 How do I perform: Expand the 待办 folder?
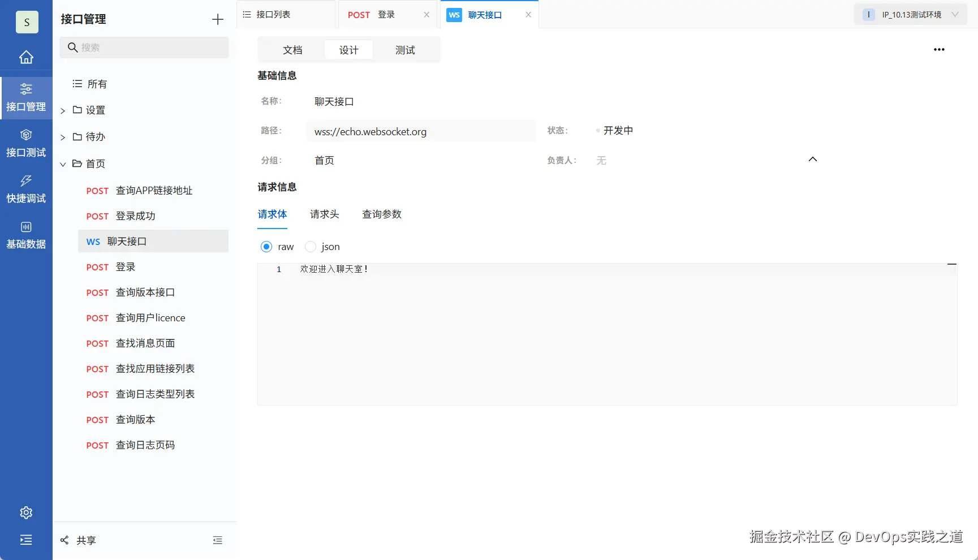point(63,137)
